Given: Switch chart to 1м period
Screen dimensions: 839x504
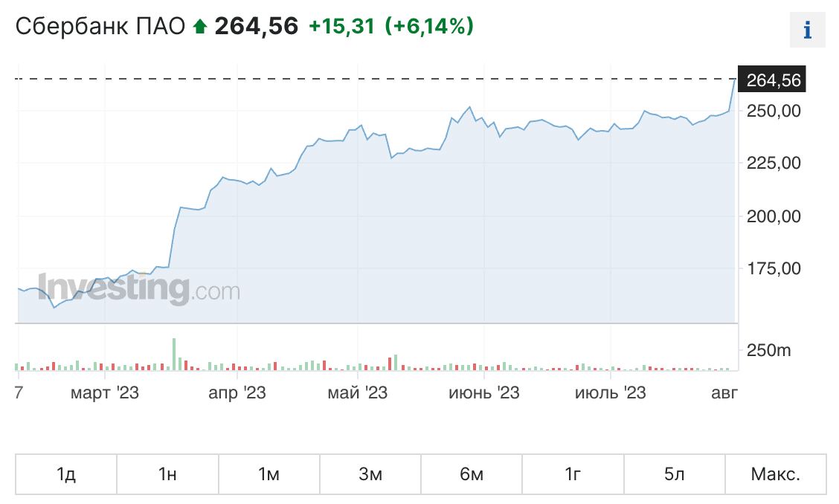Looking at the screenshot, I should 269,474.
